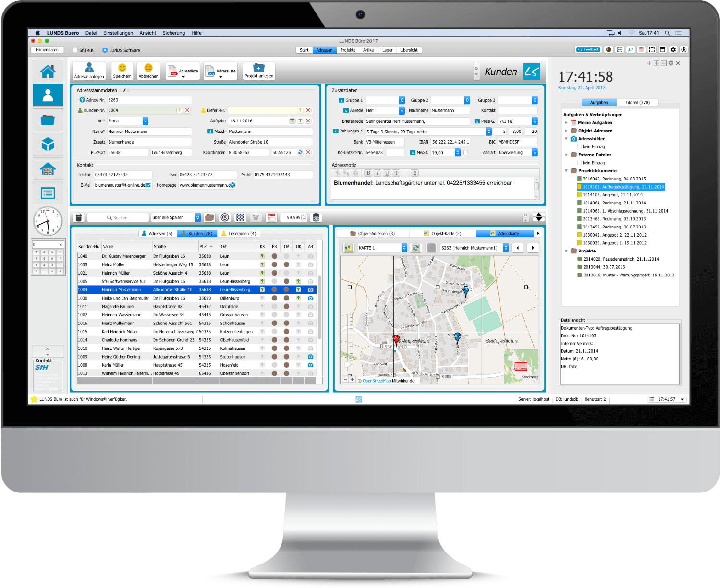Toggle PR dot for Charlotte Homhaus row
The height and width of the screenshot is (588, 720).
(274, 340)
